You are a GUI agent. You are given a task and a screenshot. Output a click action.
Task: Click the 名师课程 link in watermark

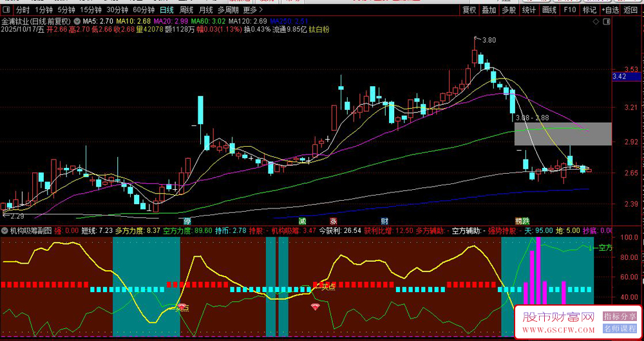618,328
